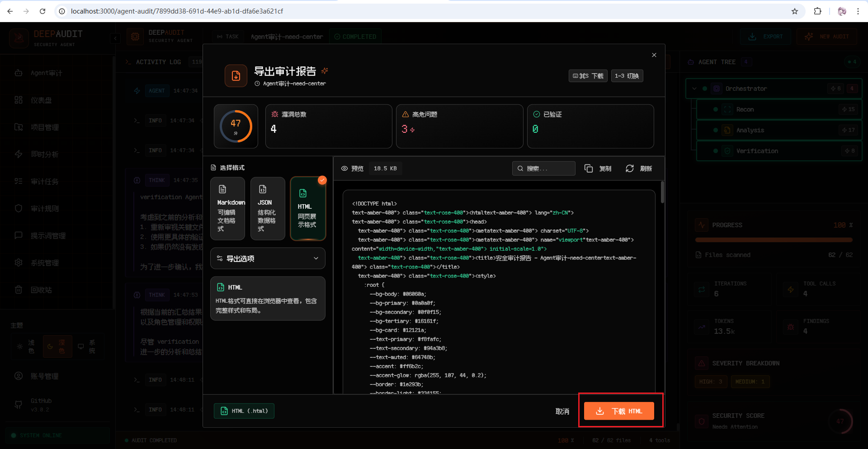Image resolution: width=868 pixels, height=449 pixels.
Task: Collapse the Orchestrator tree node
Action: tap(694, 89)
